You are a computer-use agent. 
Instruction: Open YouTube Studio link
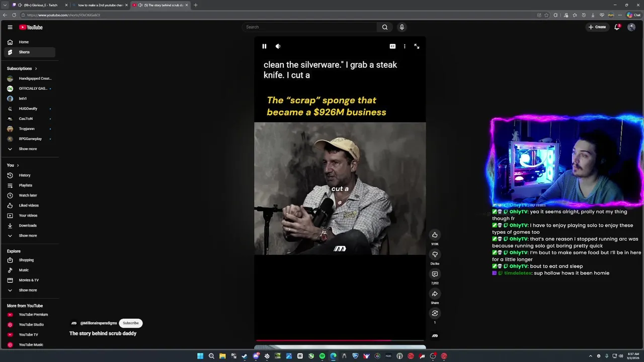click(30, 325)
